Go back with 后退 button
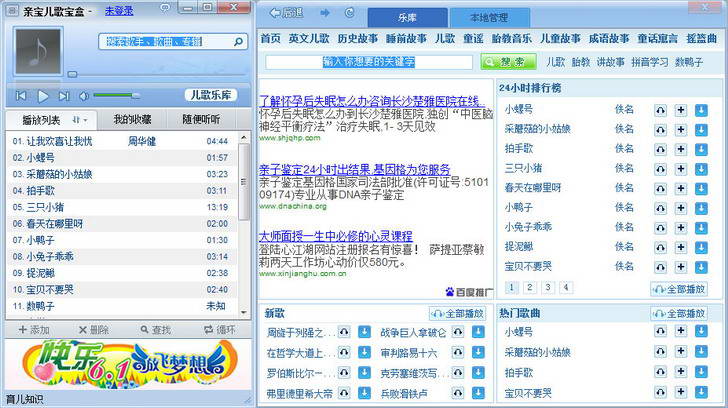The width and height of the screenshot is (728, 408). pos(286,13)
